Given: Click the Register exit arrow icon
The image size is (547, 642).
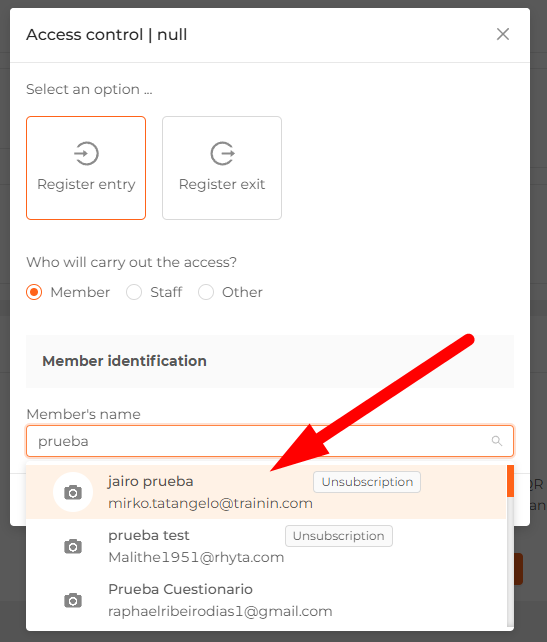Looking at the screenshot, I should 222,154.
